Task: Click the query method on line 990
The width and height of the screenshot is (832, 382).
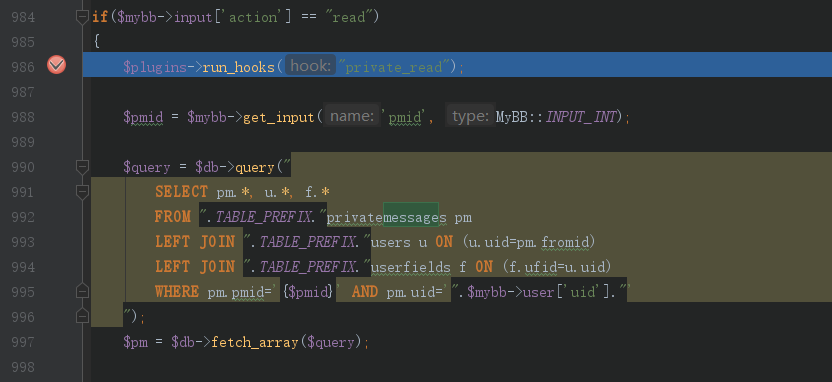Action: click(255, 168)
